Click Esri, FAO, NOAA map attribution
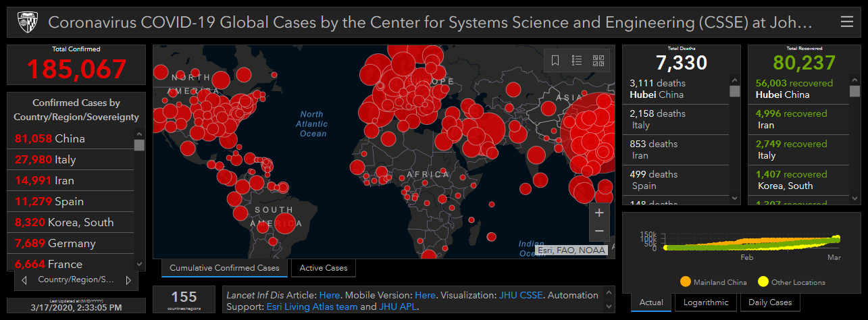Viewport: 868px width, 320px height. coord(571,250)
